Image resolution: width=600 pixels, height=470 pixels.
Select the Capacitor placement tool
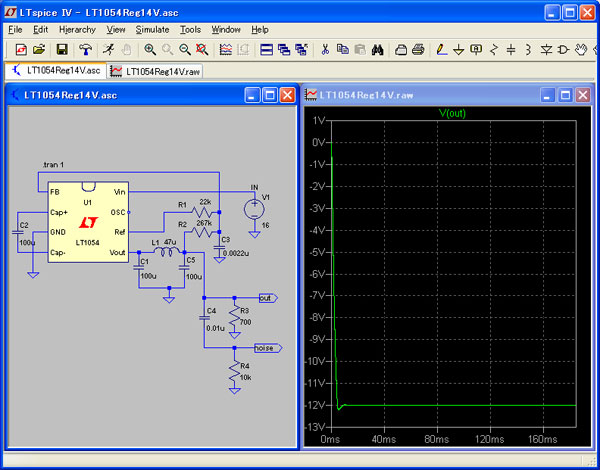511,49
